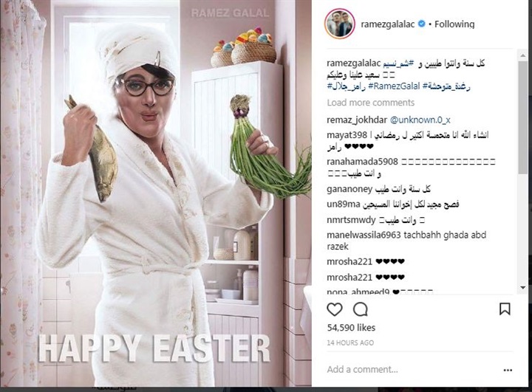The width and height of the screenshot is (532, 392).
Task: Click the Happy Easter post image
Action: click(156, 193)
